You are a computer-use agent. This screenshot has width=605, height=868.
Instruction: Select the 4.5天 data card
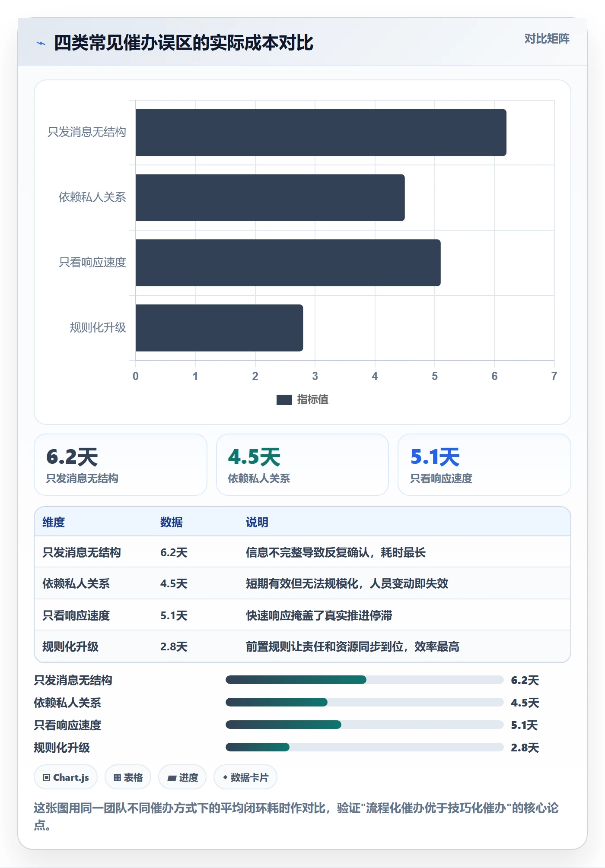(302, 465)
